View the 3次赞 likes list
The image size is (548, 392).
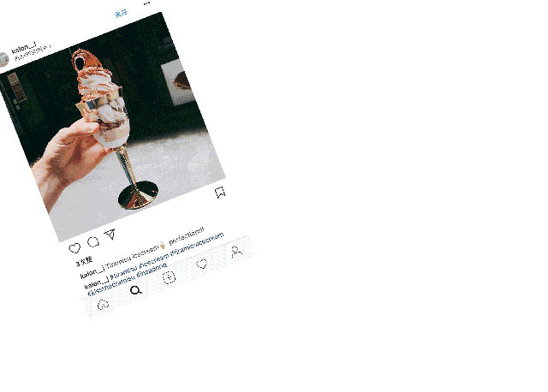(x=84, y=261)
